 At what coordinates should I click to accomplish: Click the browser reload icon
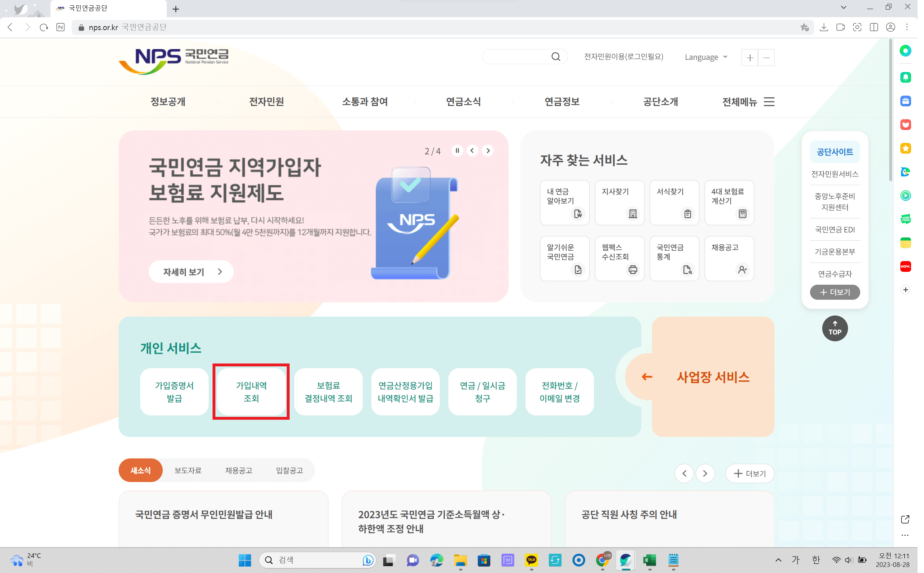coord(44,27)
